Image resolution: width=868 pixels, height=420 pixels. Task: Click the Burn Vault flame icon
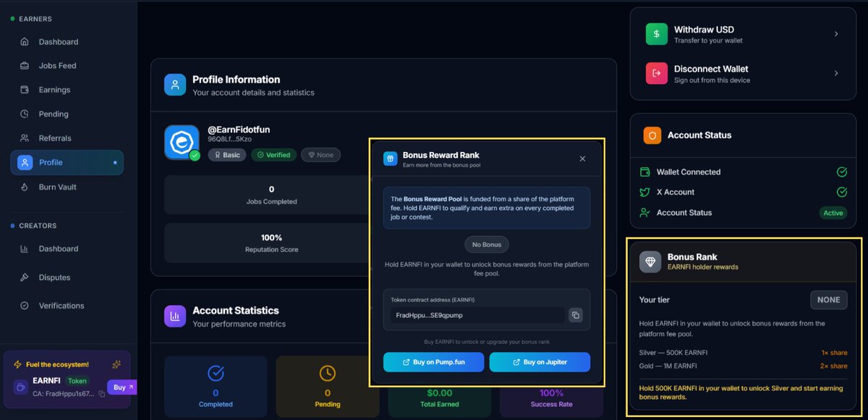[x=24, y=187]
